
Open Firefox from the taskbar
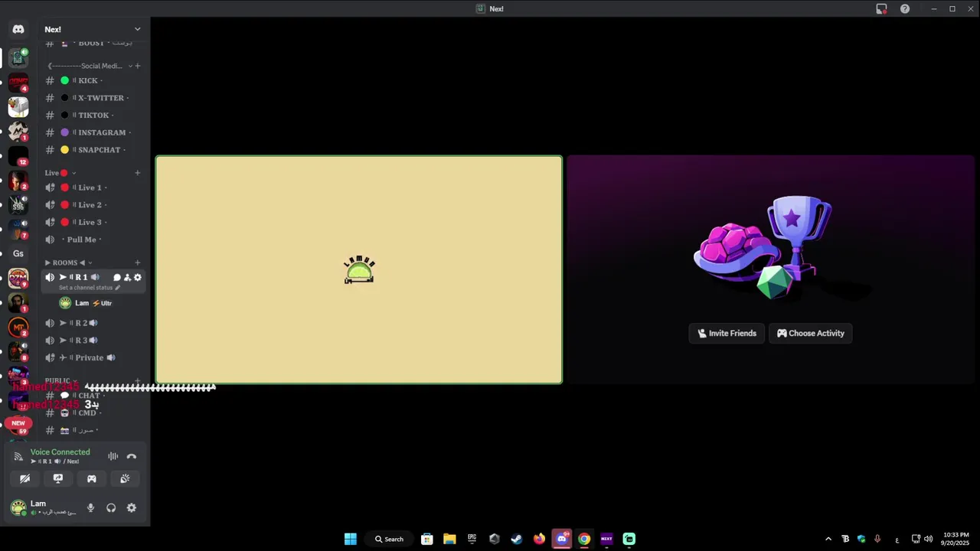pyautogui.click(x=540, y=539)
